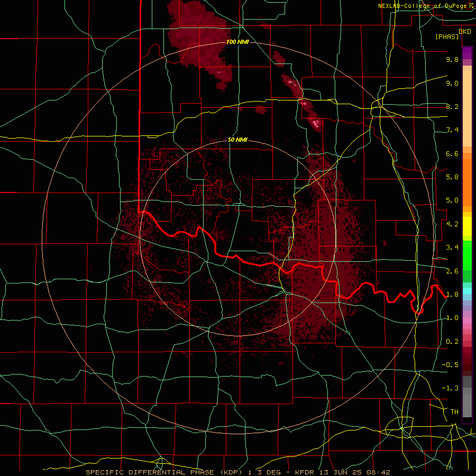Click the 50 NMI range ring label
The height and width of the screenshot is (476, 476).
(237, 140)
